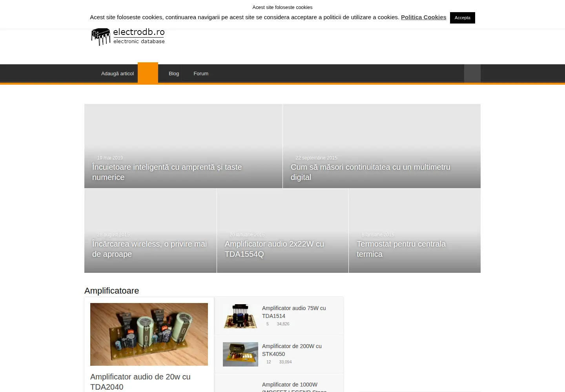
Task: Open Amplificator de 200W cu STK4050
Action: (x=292, y=350)
